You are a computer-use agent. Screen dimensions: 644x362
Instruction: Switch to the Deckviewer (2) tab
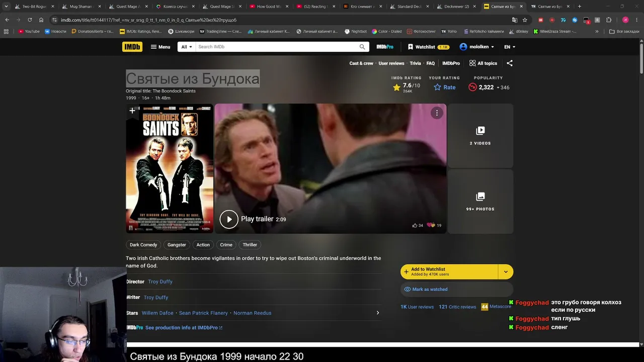click(457, 7)
